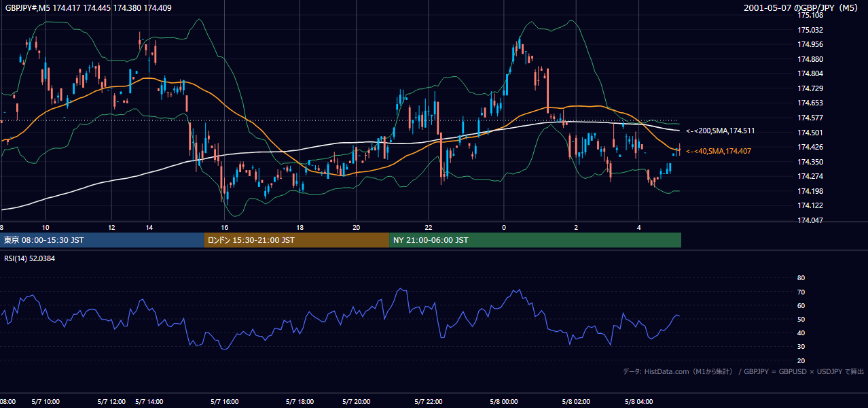This screenshot has width=868, height=408.
Task: Select the NY 21:00-06:00 JST session bar
Action: click(535, 240)
